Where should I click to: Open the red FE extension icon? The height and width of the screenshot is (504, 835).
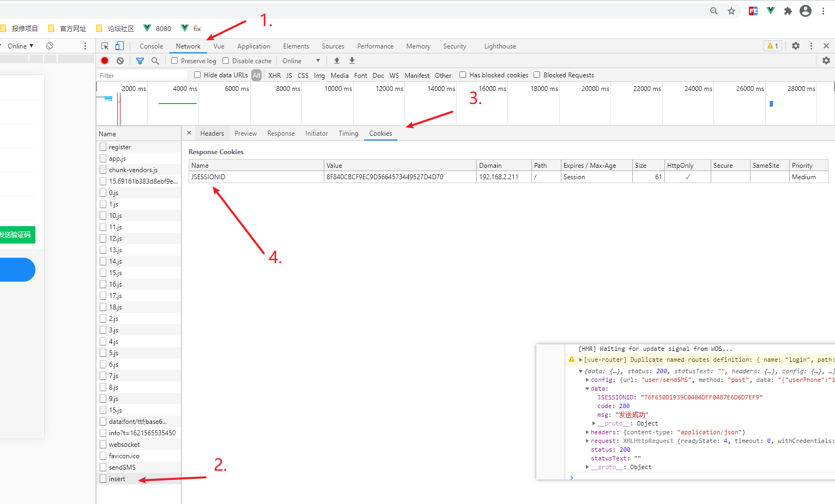753,11
